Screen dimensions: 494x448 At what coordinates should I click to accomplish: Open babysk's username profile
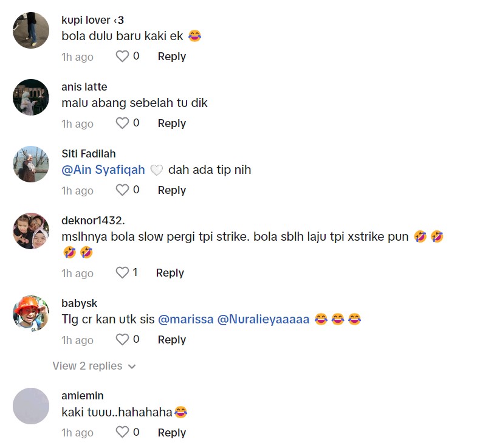80,303
